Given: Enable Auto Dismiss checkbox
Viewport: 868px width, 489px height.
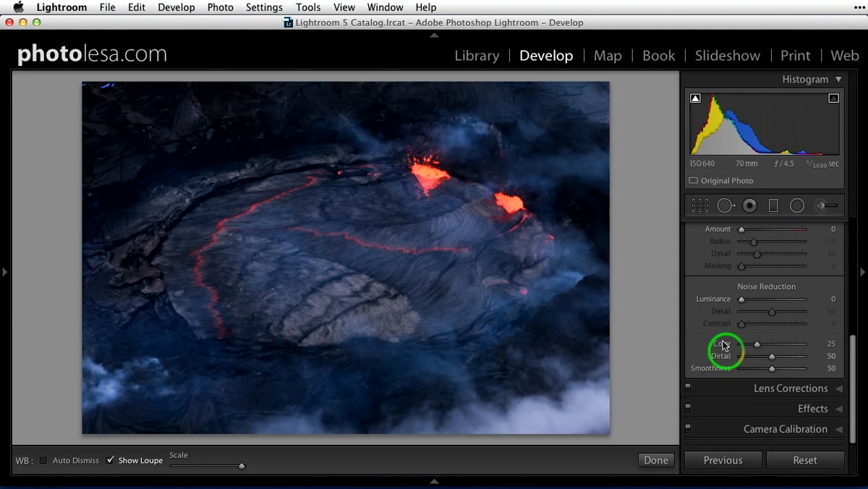Looking at the screenshot, I should 43,460.
